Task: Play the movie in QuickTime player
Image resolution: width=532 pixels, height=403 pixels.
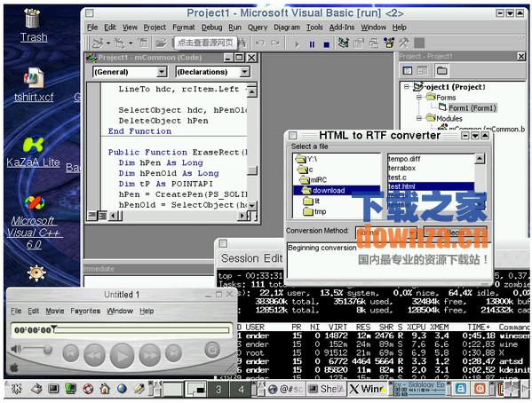Action: 122,355
